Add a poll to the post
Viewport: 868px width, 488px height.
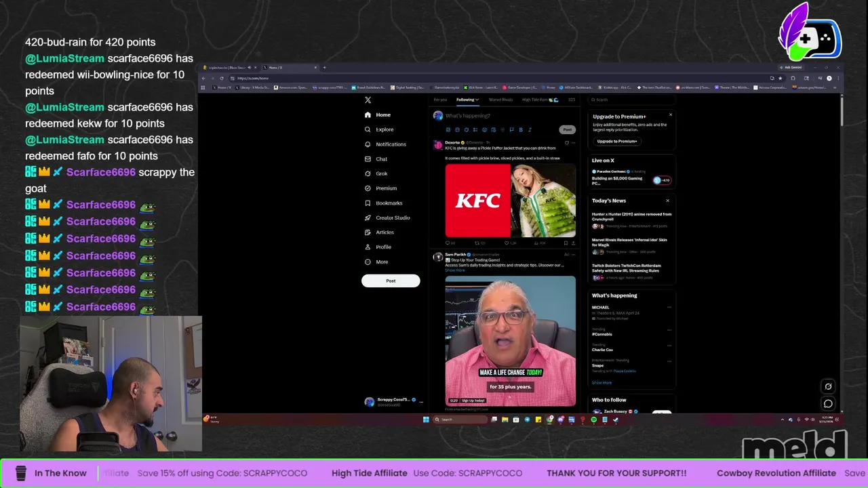475,129
